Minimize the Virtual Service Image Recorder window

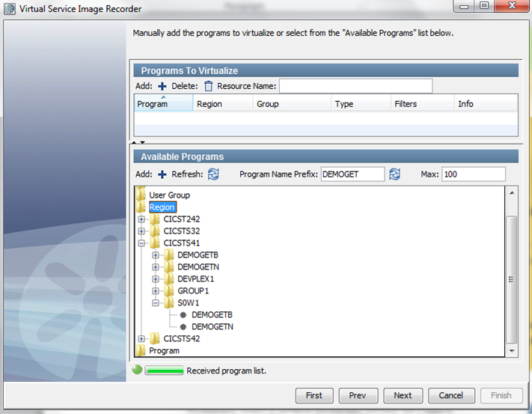point(464,6)
